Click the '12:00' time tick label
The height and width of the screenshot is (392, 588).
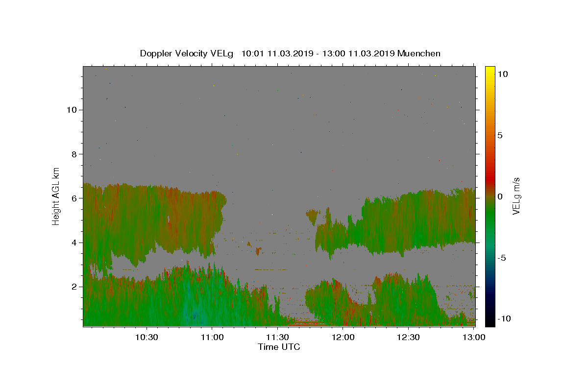click(343, 337)
